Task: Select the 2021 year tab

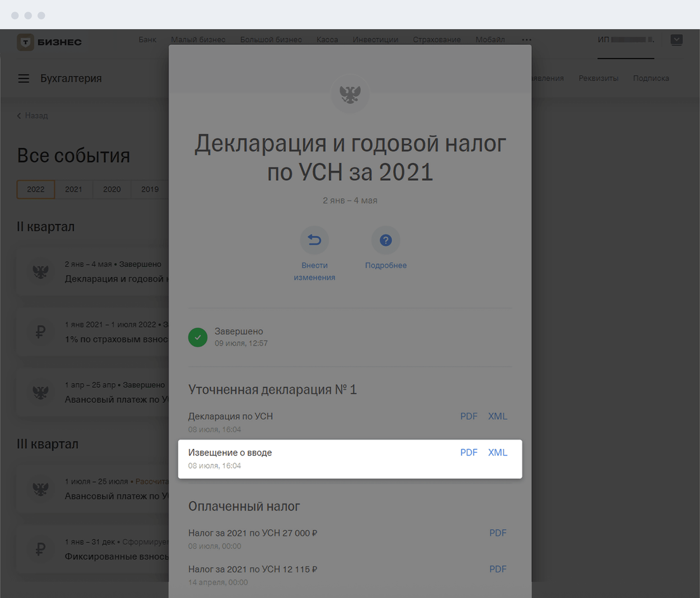Action: click(x=74, y=190)
